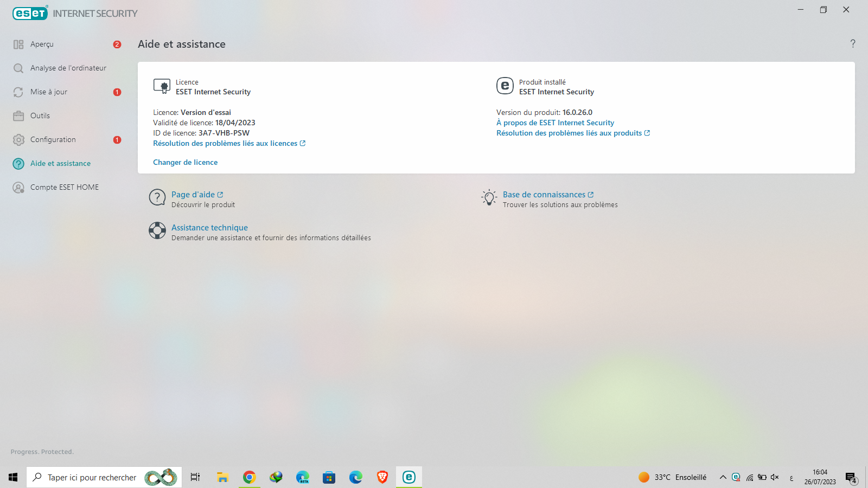Screen dimensions: 868x488
Task: Click licence ID 3A7-VHB-PSW text
Action: coord(224,133)
